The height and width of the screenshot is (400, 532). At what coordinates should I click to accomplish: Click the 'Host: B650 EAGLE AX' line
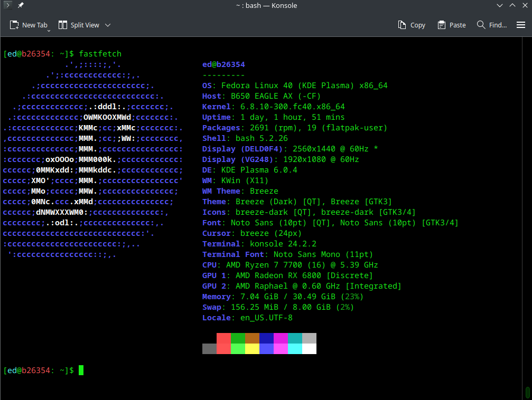[x=262, y=96]
